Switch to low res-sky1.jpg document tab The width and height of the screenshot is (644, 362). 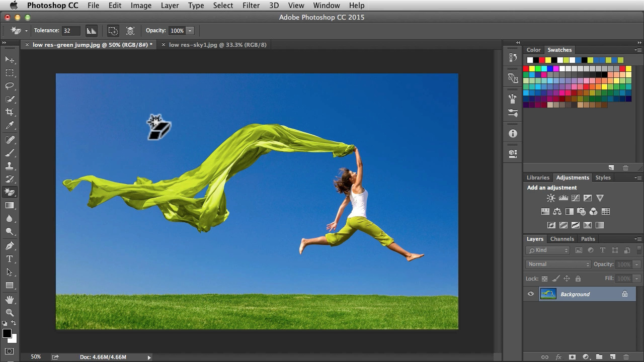(x=217, y=45)
